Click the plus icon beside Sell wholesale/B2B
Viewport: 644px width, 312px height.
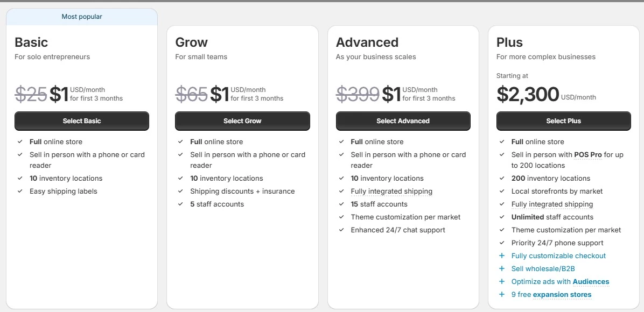[502, 269]
